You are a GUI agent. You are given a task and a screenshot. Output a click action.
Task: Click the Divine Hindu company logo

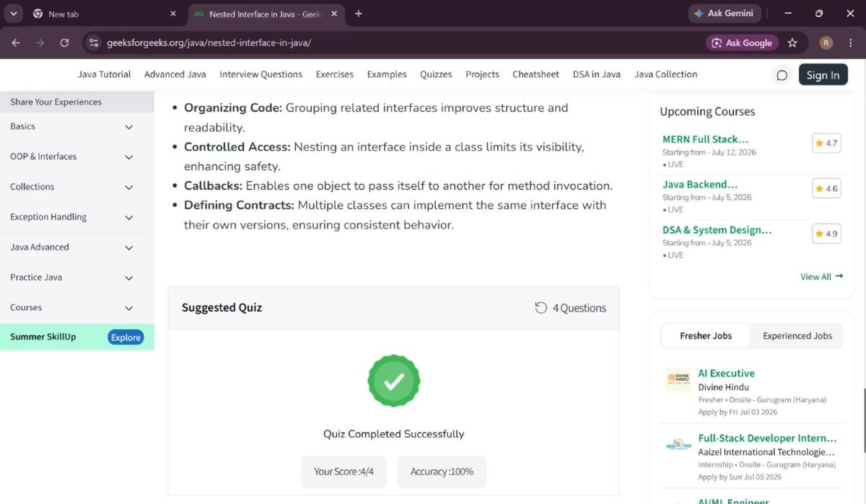pyautogui.click(x=678, y=379)
